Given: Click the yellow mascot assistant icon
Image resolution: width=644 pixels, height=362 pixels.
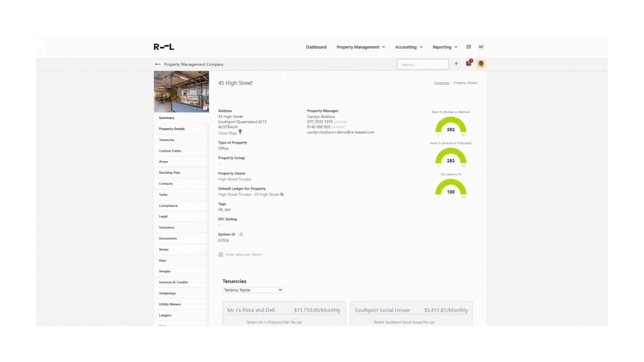Looking at the screenshot, I should point(481,64).
